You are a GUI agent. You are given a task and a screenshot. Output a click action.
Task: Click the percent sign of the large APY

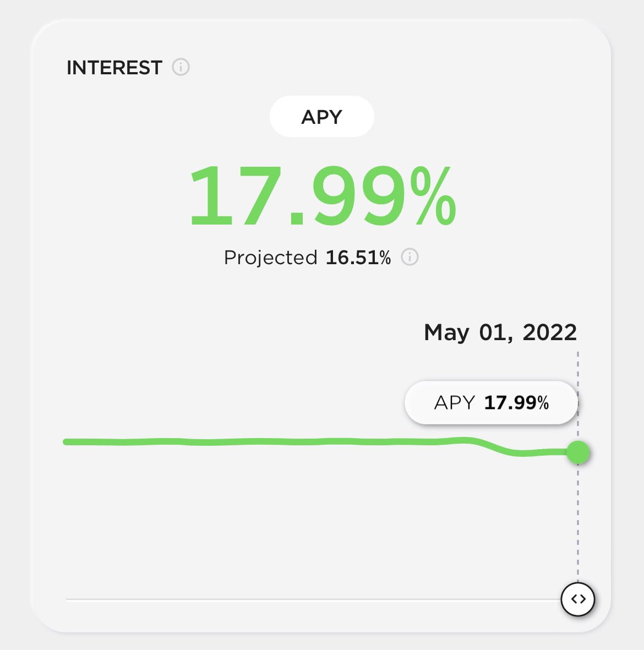point(433,195)
